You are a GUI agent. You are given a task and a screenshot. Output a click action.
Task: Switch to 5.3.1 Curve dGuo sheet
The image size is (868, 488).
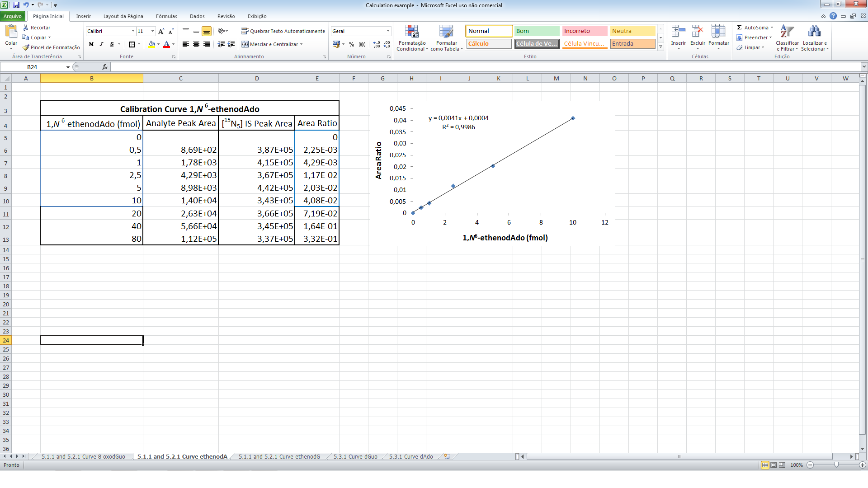[355, 457]
